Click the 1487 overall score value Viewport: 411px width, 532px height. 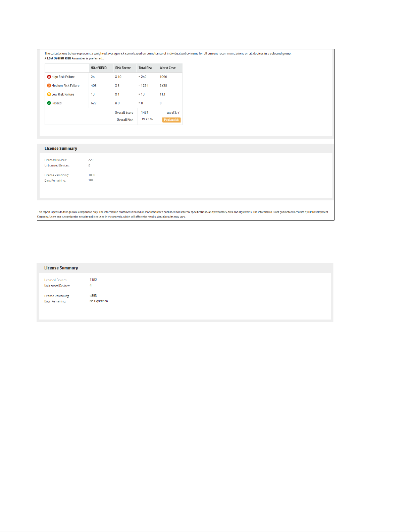point(145,113)
